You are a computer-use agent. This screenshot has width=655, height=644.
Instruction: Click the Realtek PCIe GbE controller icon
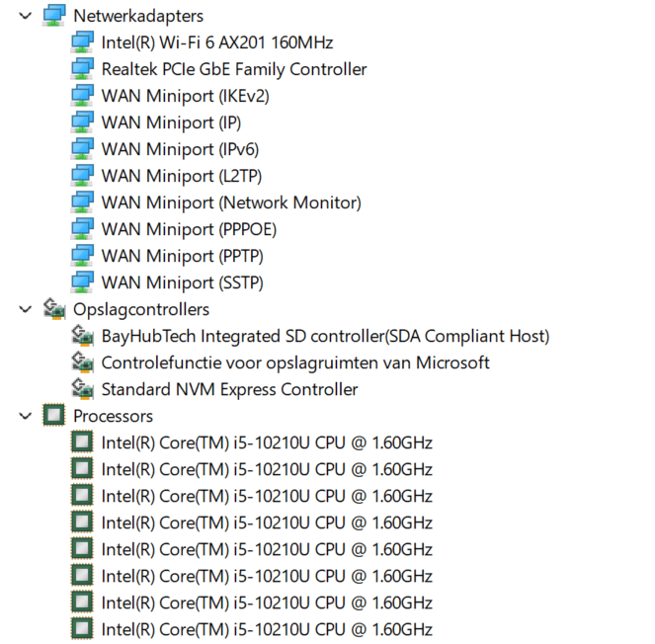coord(83,69)
